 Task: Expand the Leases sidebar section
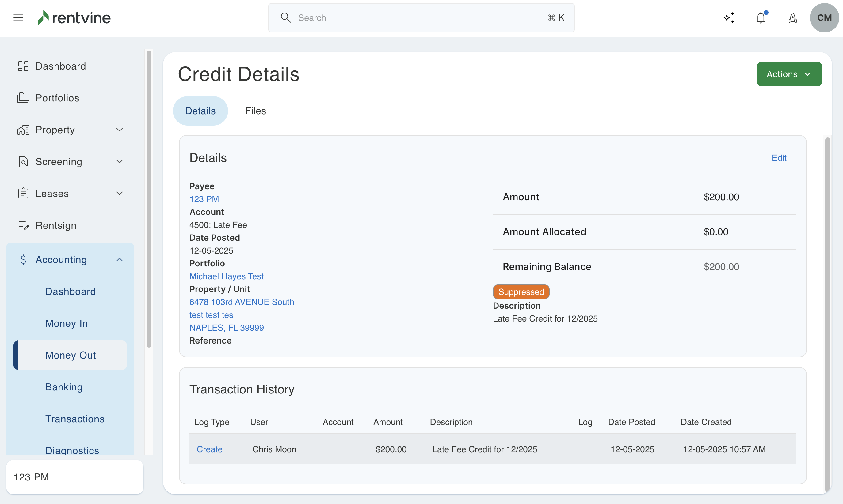(119, 194)
